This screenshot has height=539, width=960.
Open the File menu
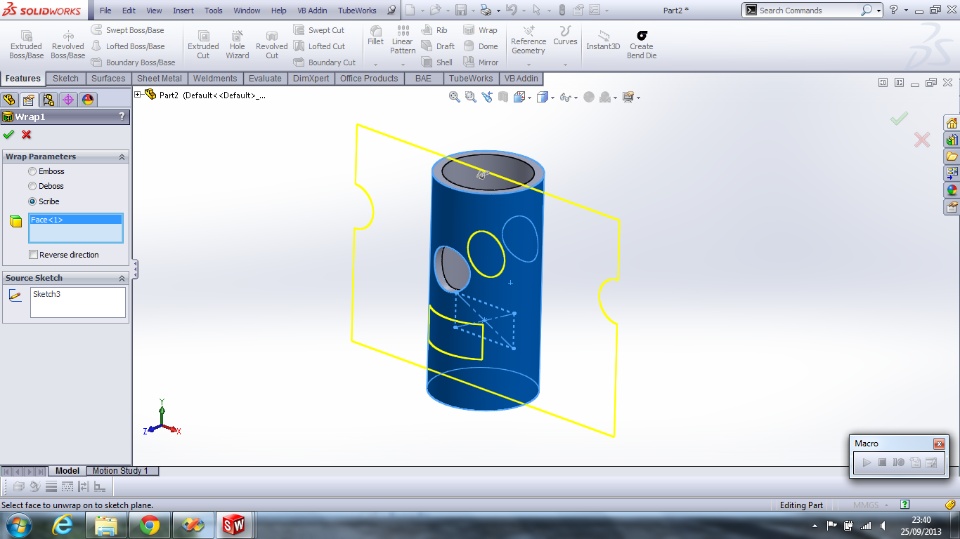coord(105,10)
